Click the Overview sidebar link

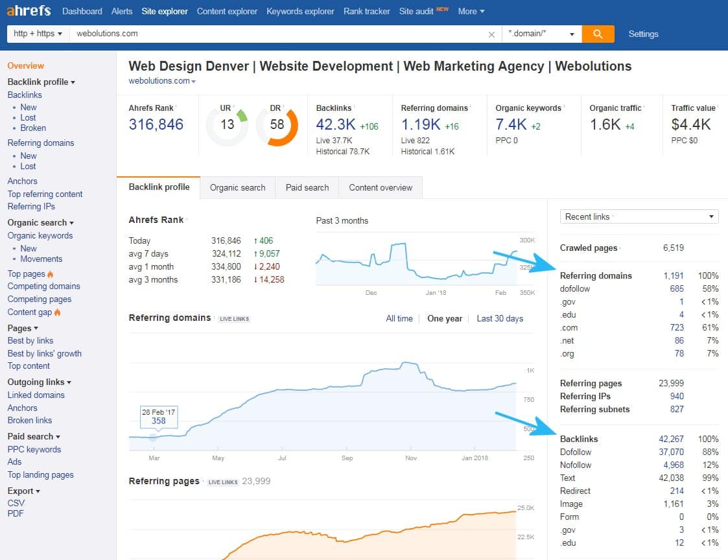coord(25,66)
